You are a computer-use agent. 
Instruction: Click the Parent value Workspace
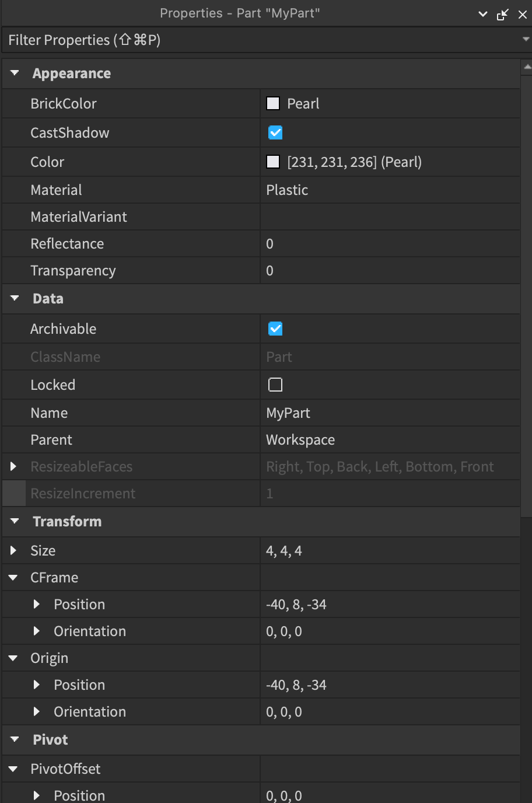pyautogui.click(x=300, y=440)
